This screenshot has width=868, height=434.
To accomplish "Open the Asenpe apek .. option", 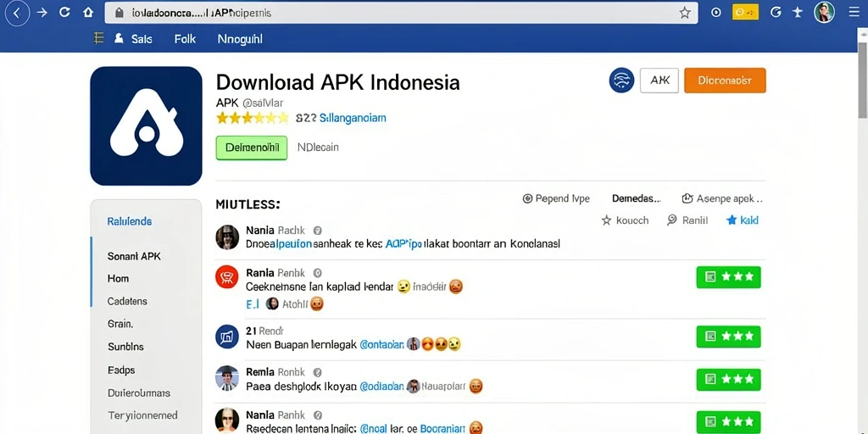I will click(x=722, y=198).
